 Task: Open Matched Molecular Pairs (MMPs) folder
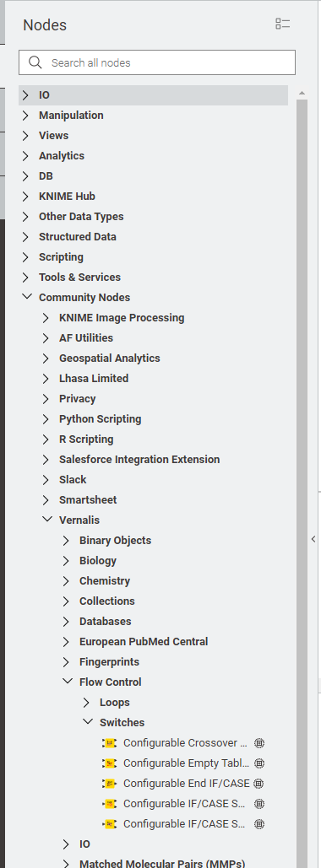(x=162, y=864)
